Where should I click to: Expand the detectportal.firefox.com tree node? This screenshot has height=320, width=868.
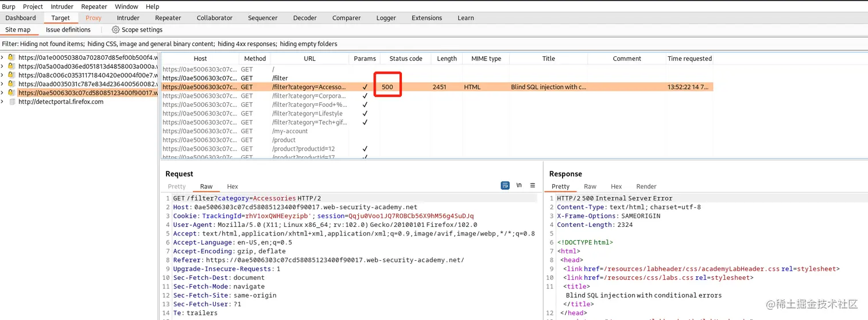(x=3, y=102)
